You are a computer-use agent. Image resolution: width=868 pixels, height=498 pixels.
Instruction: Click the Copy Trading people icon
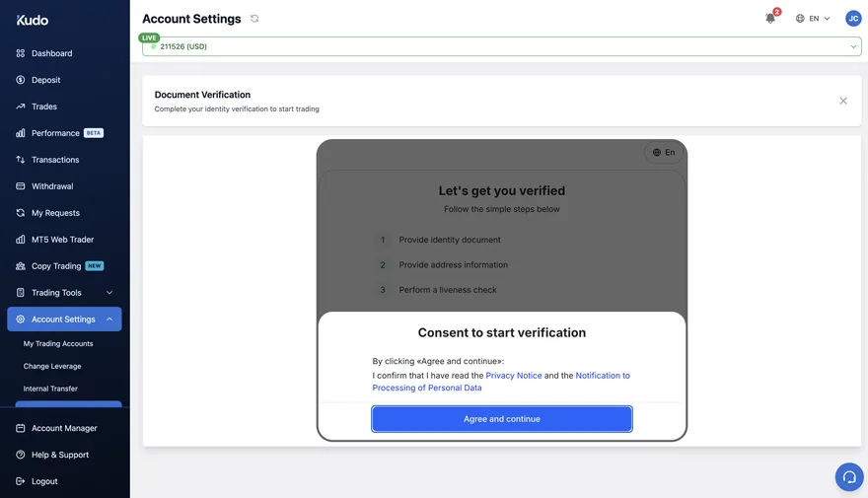point(21,265)
